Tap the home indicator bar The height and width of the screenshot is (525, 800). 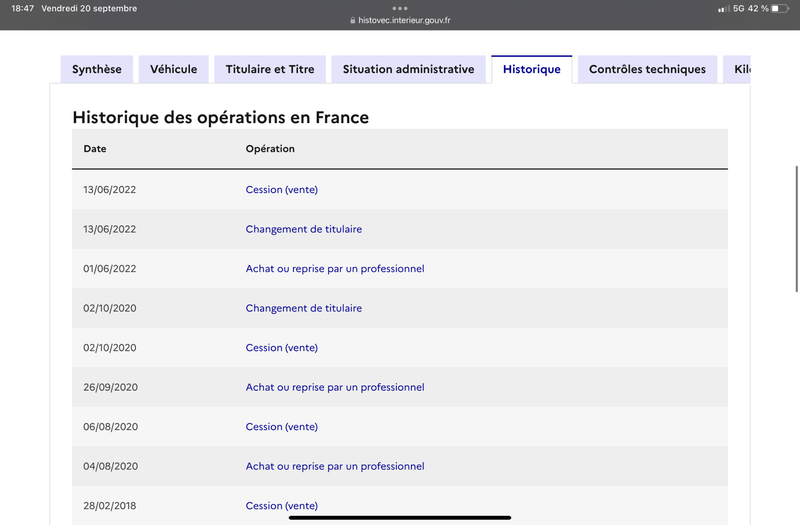pos(400,517)
